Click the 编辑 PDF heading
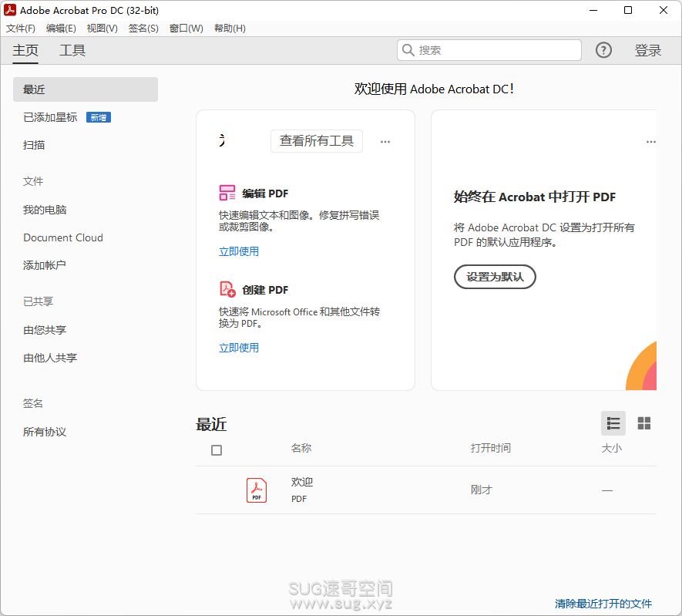 265,194
